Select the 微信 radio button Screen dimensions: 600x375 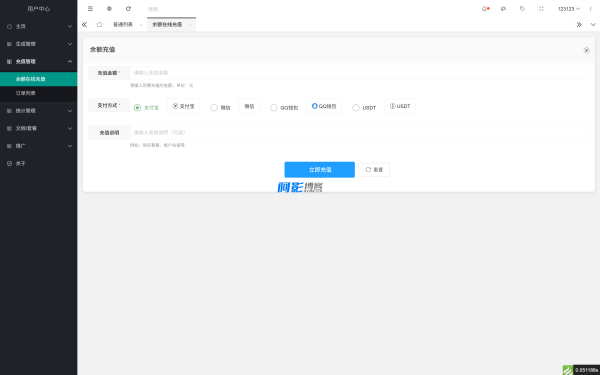214,108
